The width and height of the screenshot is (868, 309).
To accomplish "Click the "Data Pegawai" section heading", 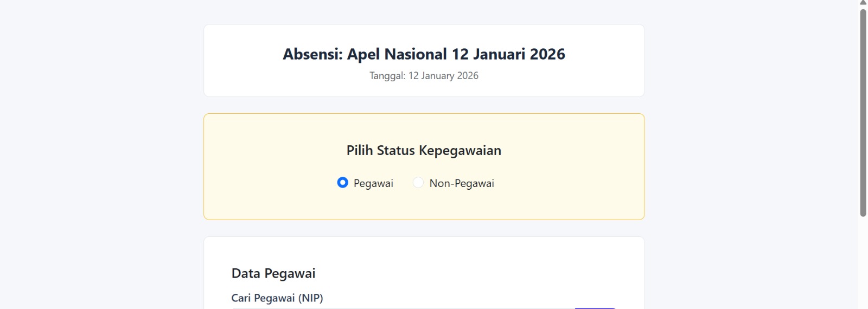I will tap(273, 273).
